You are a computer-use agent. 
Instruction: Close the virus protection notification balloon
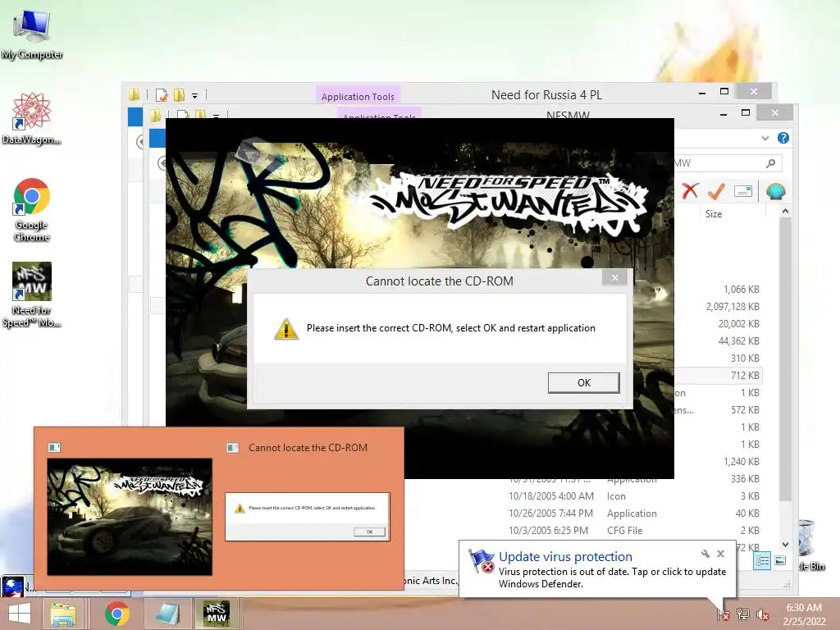tap(720, 554)
